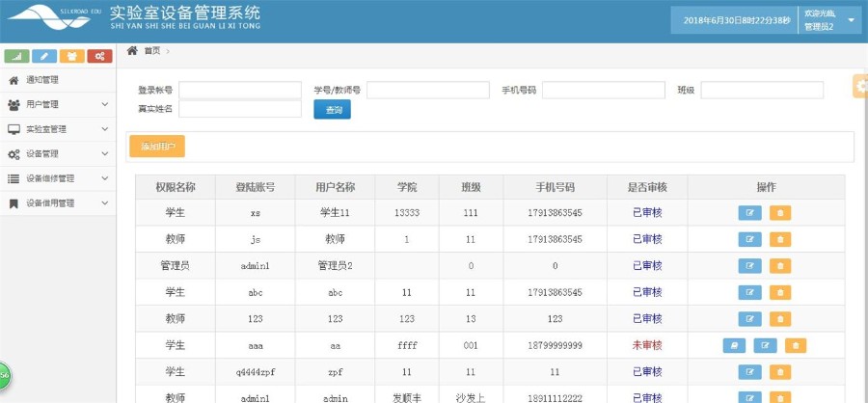868x403 pixels.
Task: Open 通知管理 in sidebar
Action: click(58, 80)
